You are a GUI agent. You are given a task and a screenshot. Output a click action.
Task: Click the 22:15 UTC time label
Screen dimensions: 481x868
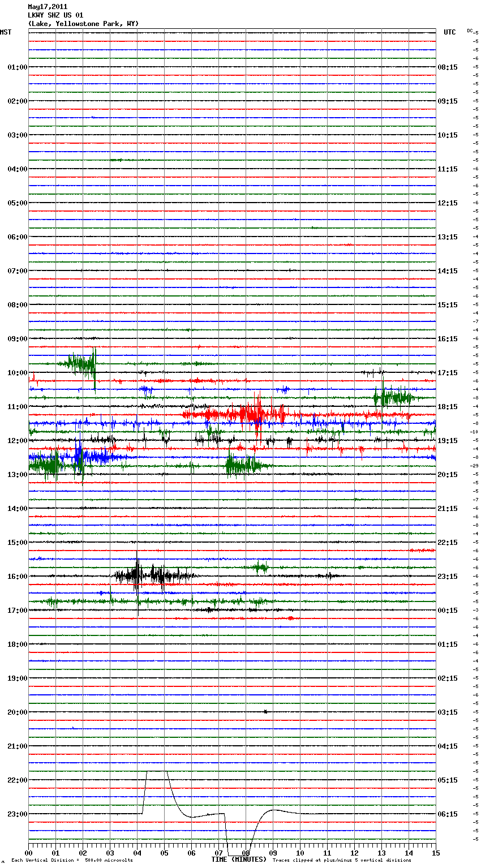click(448, 543)
